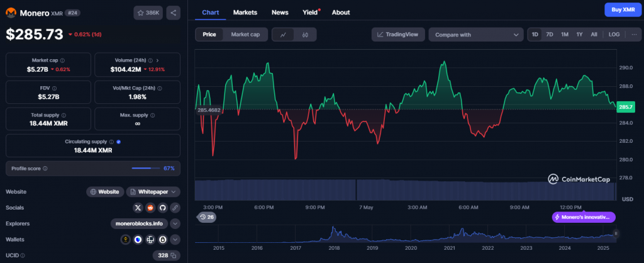
Task: Open the Chart tab
Action: [x=210, y=13]
